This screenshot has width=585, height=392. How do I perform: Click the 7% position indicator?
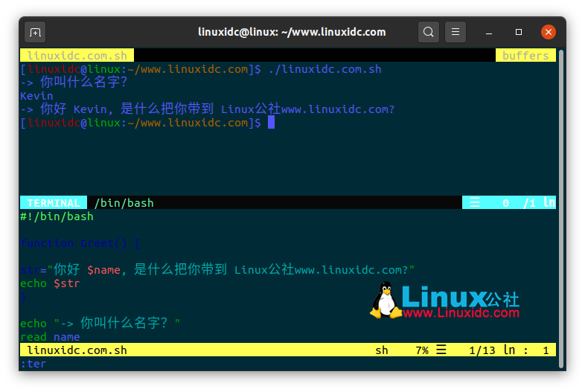(x=422, y=350)
